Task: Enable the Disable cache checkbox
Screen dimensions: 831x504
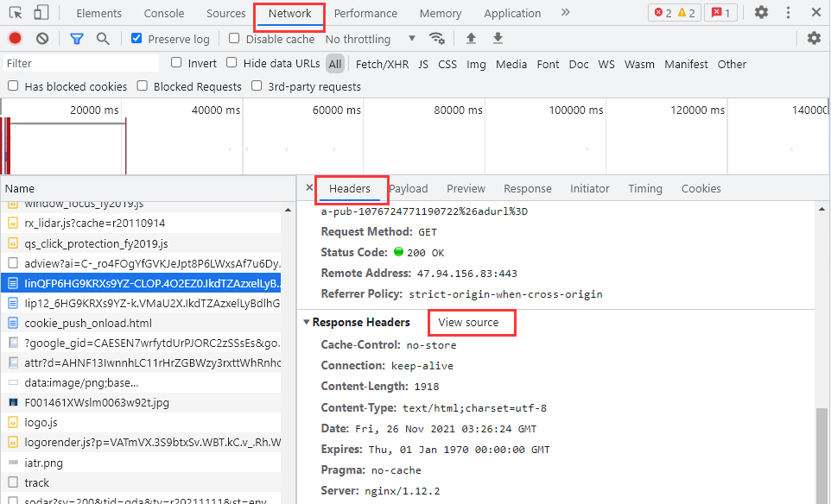Action: tap(234, 39)
